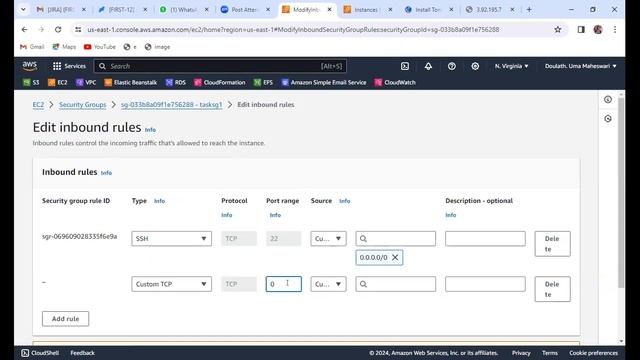
Task: Open the browser tab search chevron
Action: click(x=23, y=9)
